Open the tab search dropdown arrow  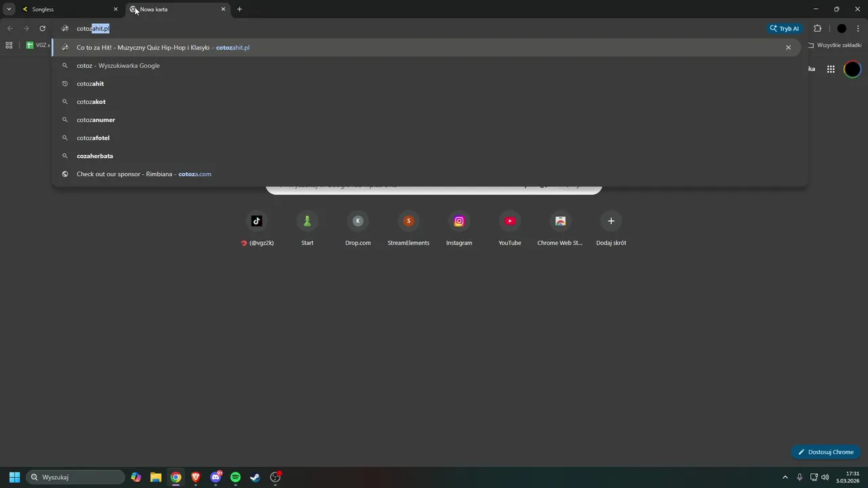(x=9, y=9)
